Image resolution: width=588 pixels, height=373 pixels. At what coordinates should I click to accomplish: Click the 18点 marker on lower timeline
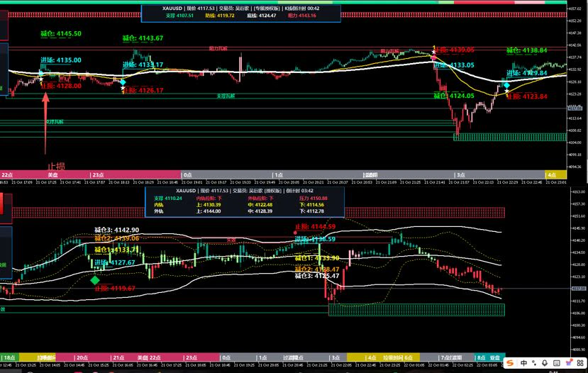click(9, 357)
